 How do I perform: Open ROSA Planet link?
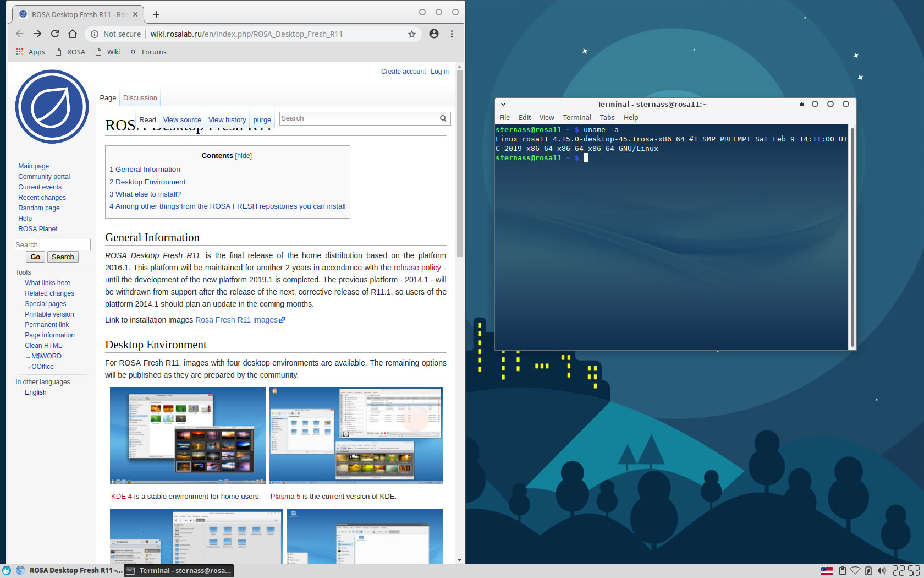(38, 229)
